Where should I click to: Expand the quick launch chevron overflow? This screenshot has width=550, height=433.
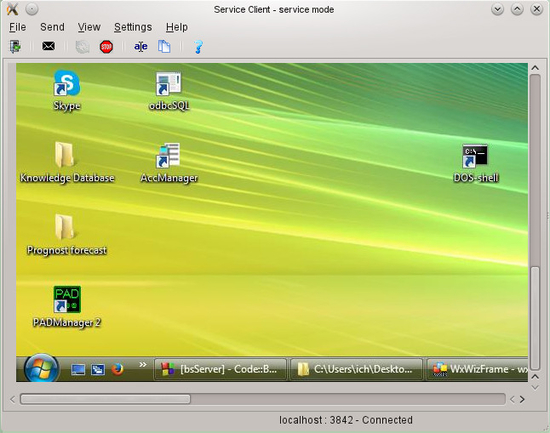143,365
